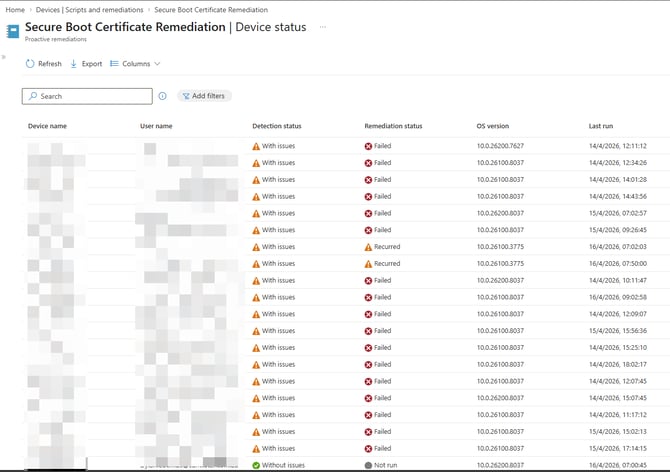The width and height of the screenshot is (670, 472).
Task: Open the Scripts and remediations breadcrumb
Action: tap(107, 10)
